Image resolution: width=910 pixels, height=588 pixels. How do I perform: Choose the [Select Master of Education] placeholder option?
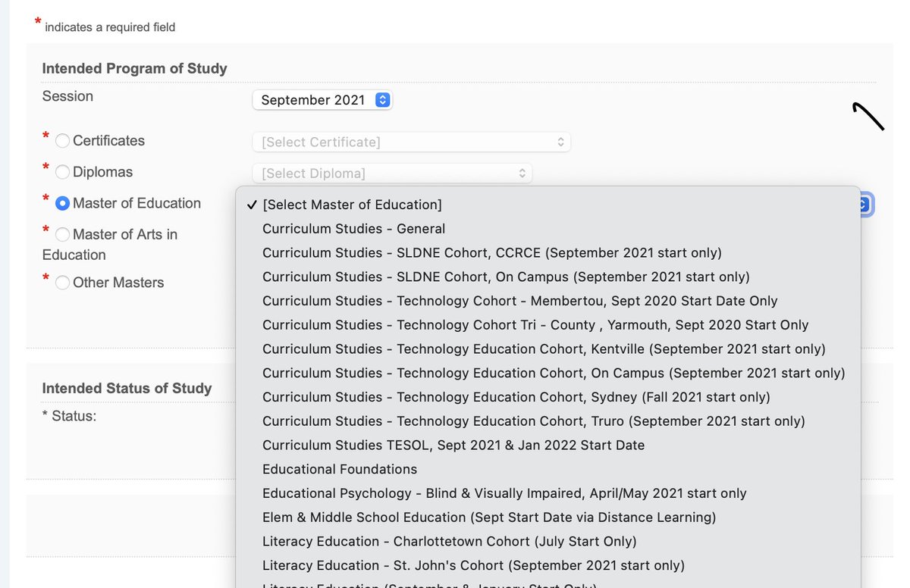pyautogui.click(x=548, y=205)
